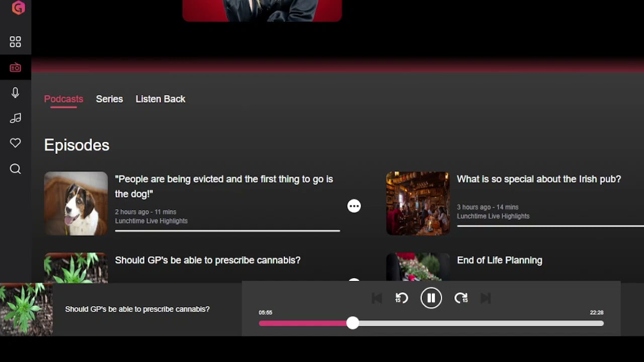Select the radio icon in sidebar
This screenshot has width=644, height=362.
click(x=15, y=67)
